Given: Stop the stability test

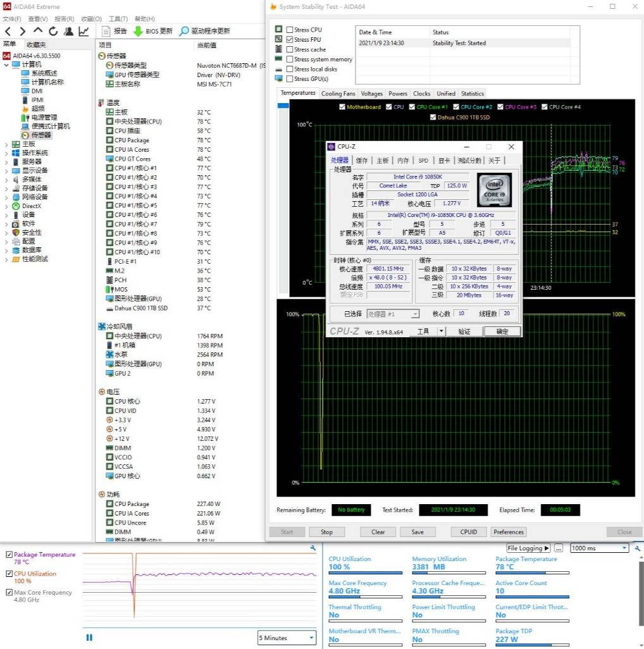Looking at the screenshot, I should click(326, 532).
